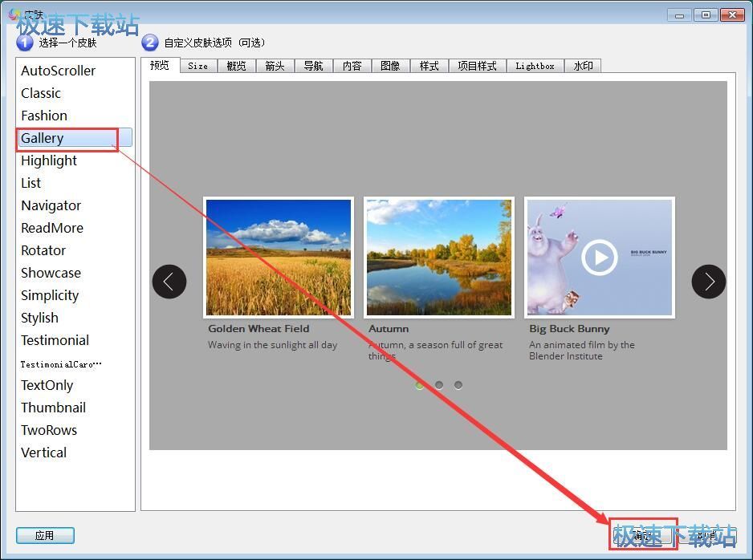Screen dimensions: 753x560
Task: Pick the Vertical skin
Action: point(75,452)
